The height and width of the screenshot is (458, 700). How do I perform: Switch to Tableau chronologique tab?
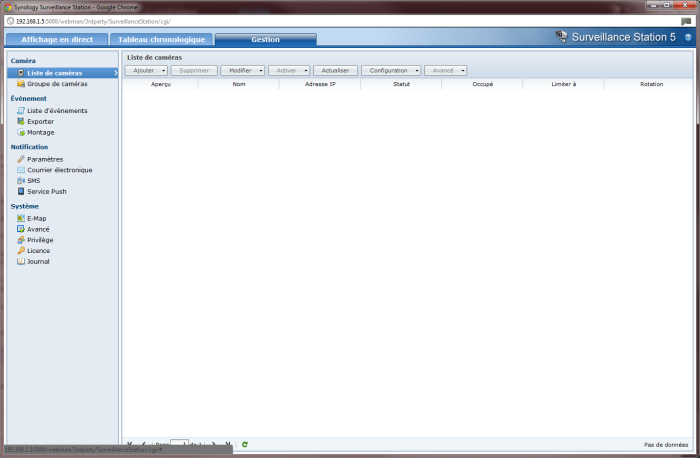pos(161,39)
